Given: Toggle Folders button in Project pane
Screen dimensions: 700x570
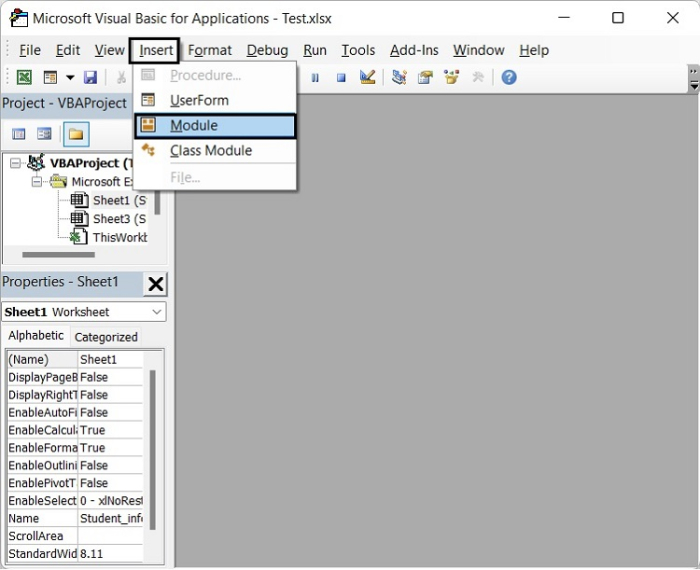Looking at the screenshot, I should pos(76,134).
